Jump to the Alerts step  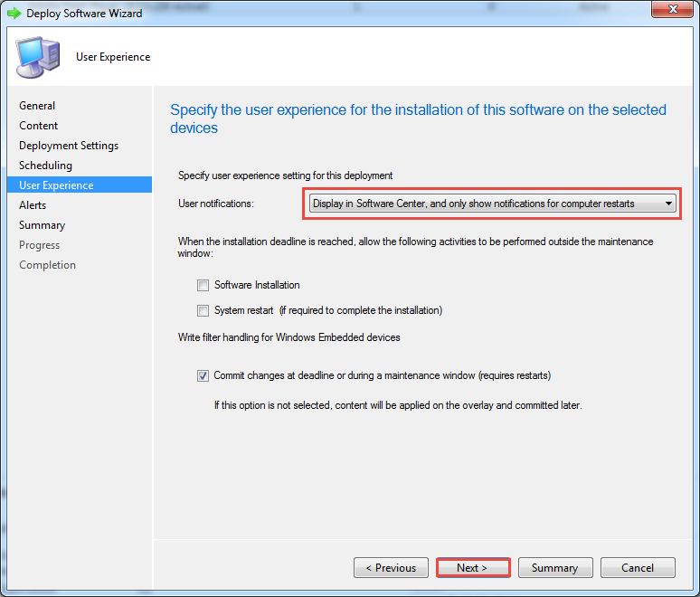pos(33,205)
